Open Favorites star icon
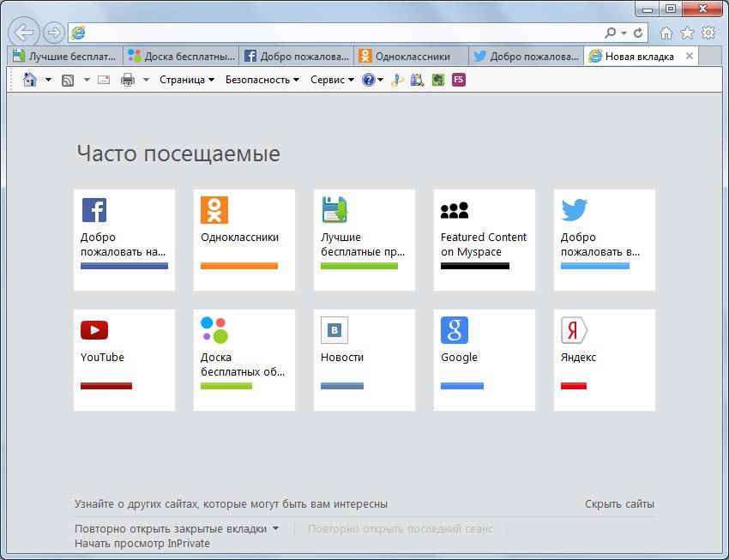729x560 pixels. (x=687, y=33)
